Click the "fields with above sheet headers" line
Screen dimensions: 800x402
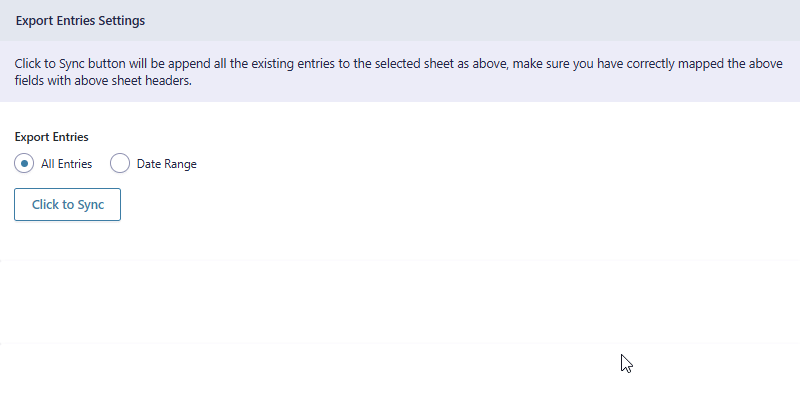click(x=103, y=81)
